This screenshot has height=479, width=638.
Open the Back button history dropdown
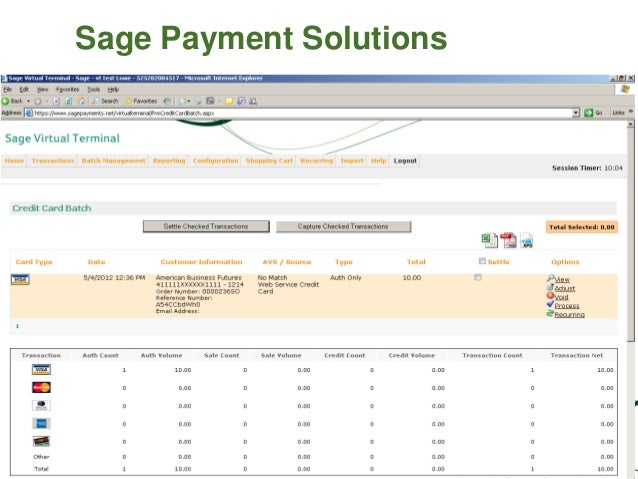click(x=28, y=101)
